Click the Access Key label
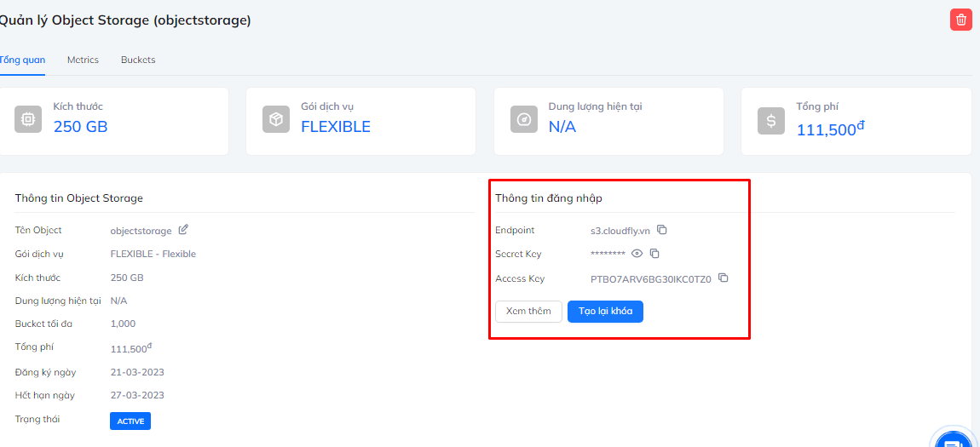Screen dimensions: 980x447 pos(520,278)
